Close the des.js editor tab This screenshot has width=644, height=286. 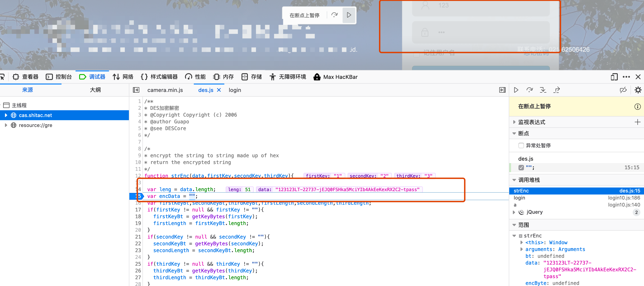(219, 90)
